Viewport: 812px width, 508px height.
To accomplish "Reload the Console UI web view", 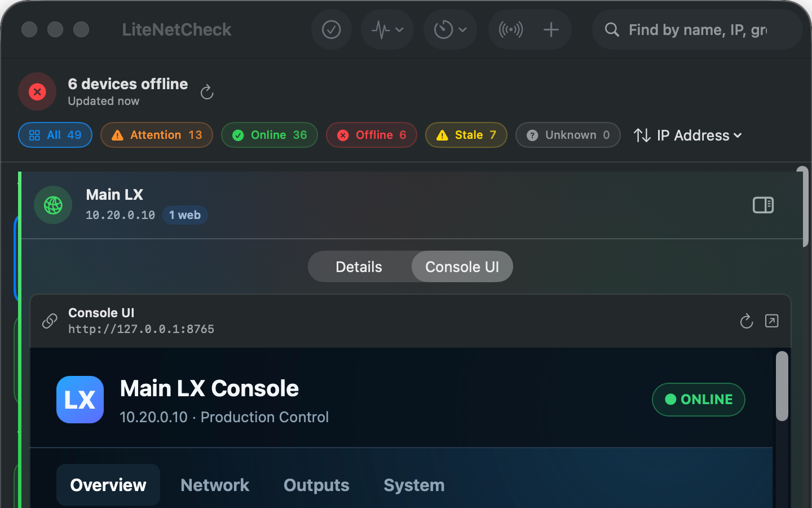I will coord(747,321).
